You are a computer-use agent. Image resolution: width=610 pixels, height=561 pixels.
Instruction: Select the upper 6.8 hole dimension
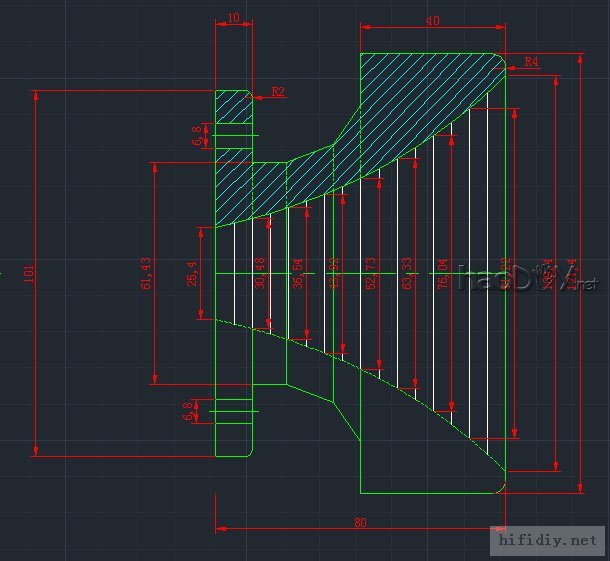point(197,135)
